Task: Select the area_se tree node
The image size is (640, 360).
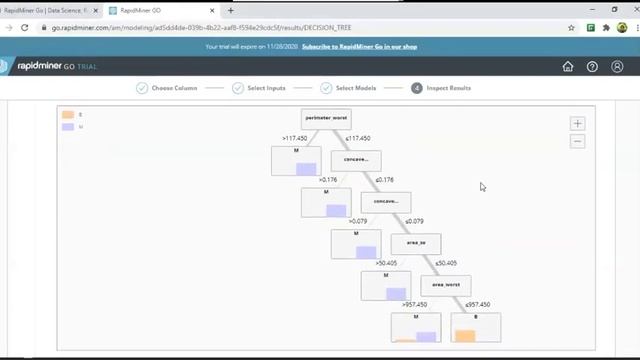Action: [416, 244]
